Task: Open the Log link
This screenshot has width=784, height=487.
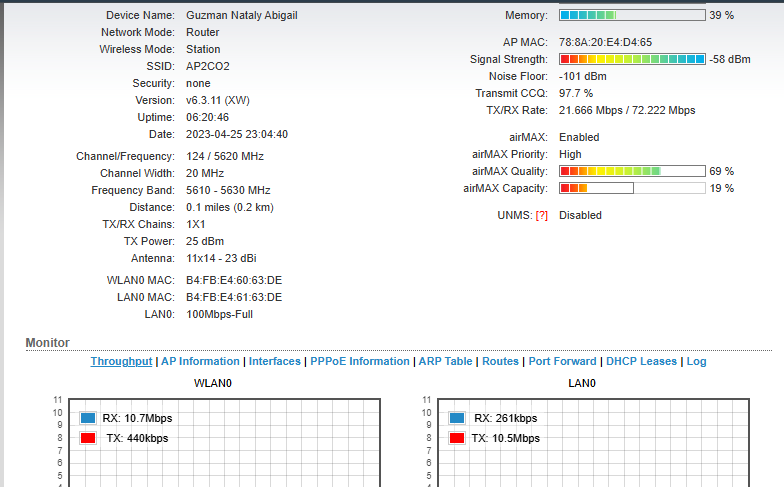Action: click(696, 361)
